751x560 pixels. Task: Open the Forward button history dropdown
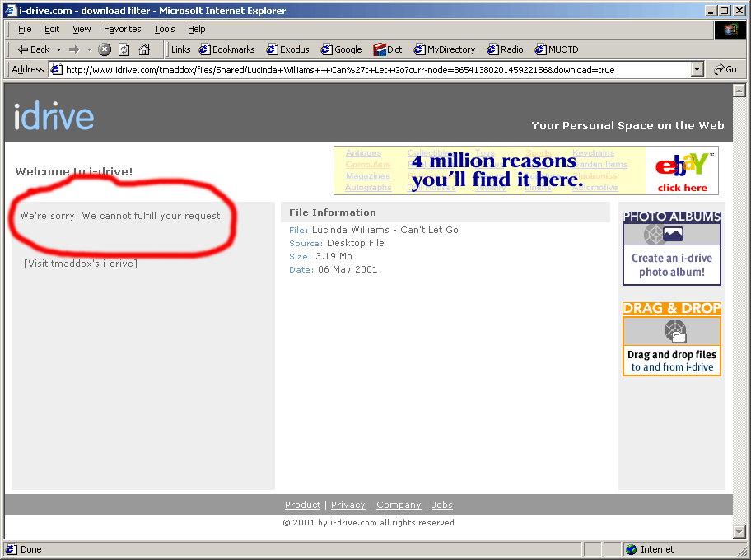click(x=89, y=49)
